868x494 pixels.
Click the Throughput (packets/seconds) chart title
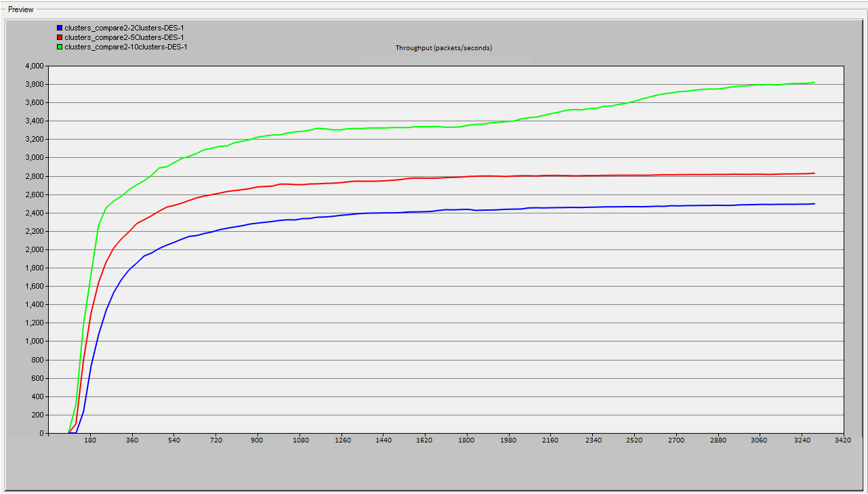pos(444,48)
